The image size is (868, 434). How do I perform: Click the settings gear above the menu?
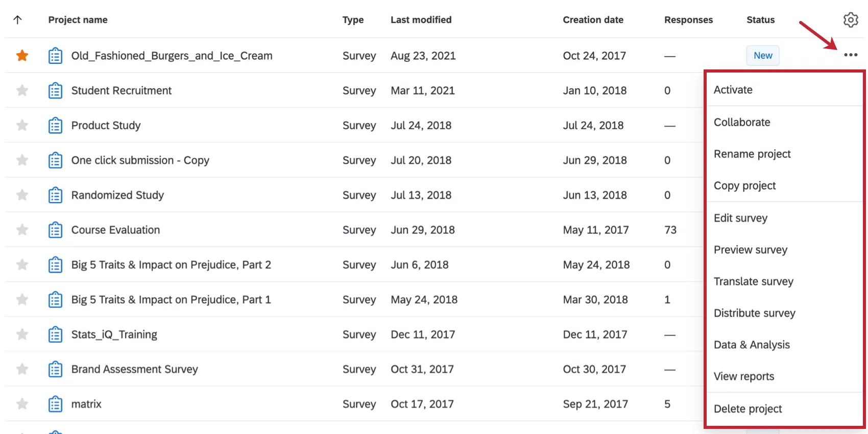point(851,19)
